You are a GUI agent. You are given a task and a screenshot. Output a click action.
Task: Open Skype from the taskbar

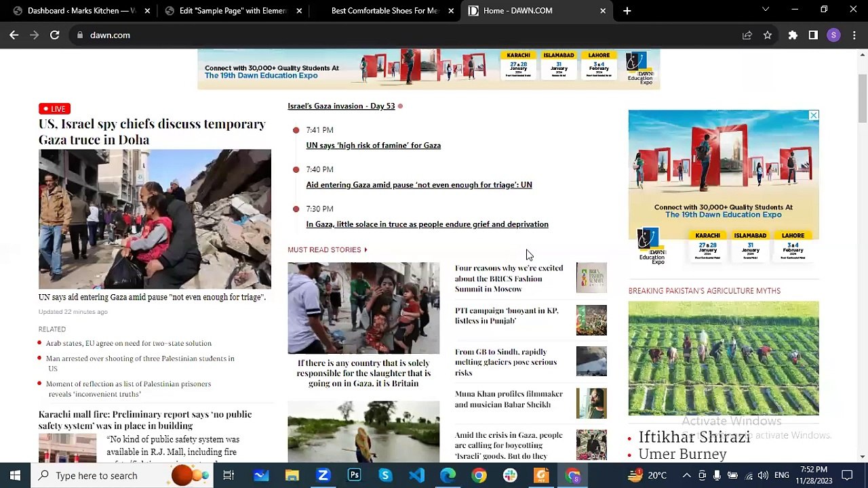click(386, 475)
